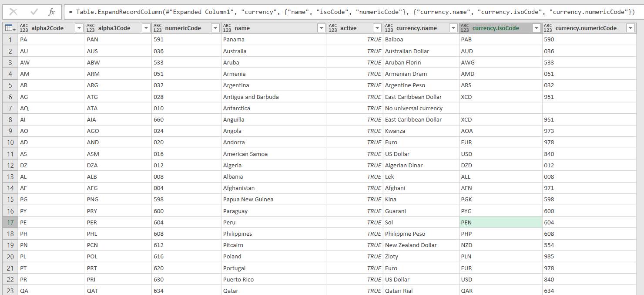Click data type icon of currency.isoCode column

pos(465,28)
